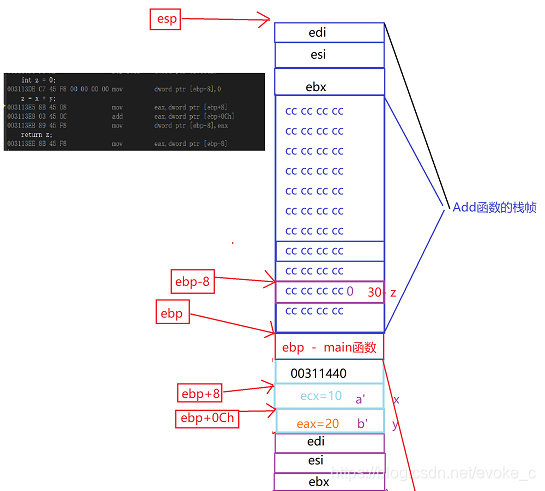Select the return address "00311440" cell
545x491 pixels.
[329, 372]
